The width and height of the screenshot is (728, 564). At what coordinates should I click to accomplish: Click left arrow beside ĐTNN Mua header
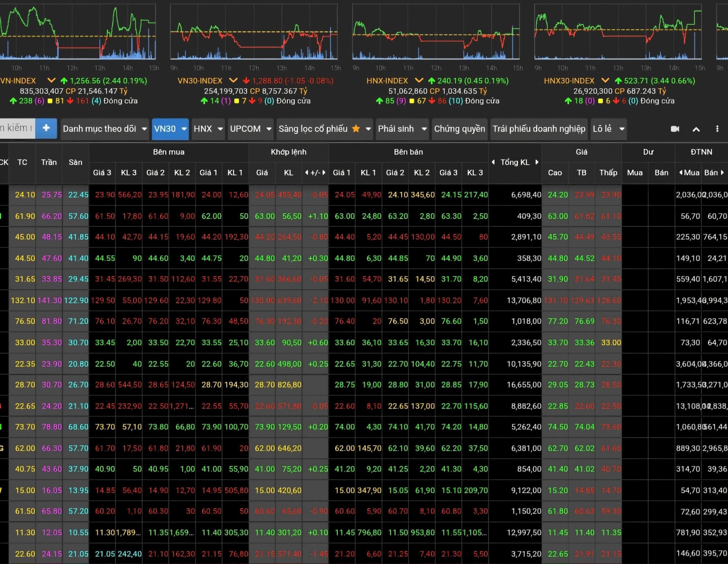681,172
